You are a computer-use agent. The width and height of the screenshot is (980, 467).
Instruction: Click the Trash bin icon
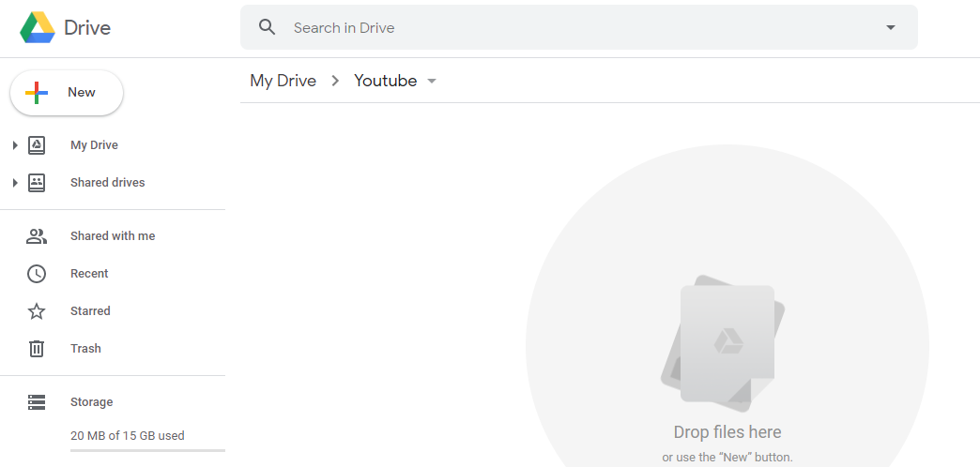[37, 349]
